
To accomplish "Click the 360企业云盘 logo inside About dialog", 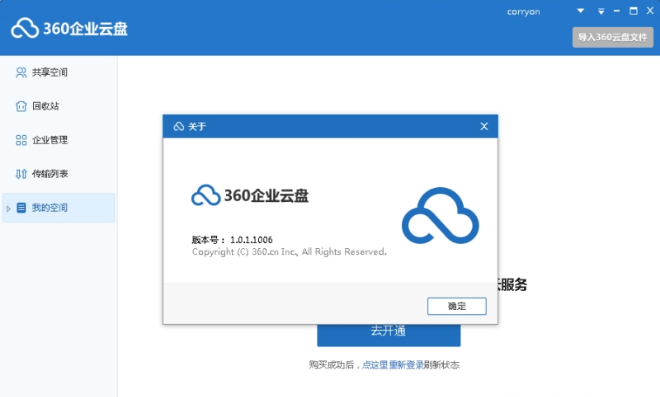I will coord(250,195).
